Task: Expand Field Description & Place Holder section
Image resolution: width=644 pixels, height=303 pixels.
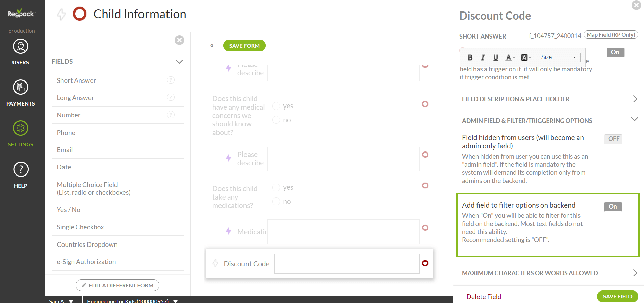Action: coord(548,99)
